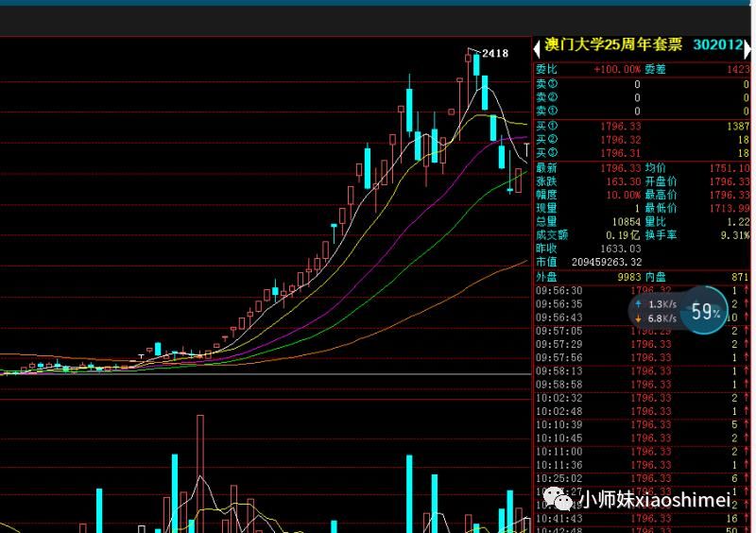Select the 10:41:43 trade tick row
Screen dimensions: 756x533
pyautogui.click(x=643, y=519)
